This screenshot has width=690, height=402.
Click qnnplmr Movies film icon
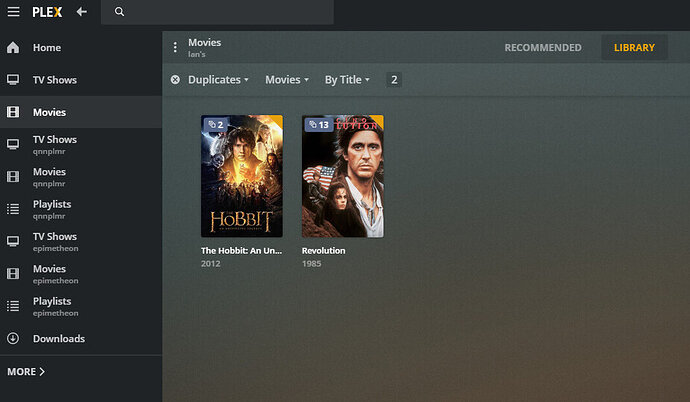coord(13,176)
